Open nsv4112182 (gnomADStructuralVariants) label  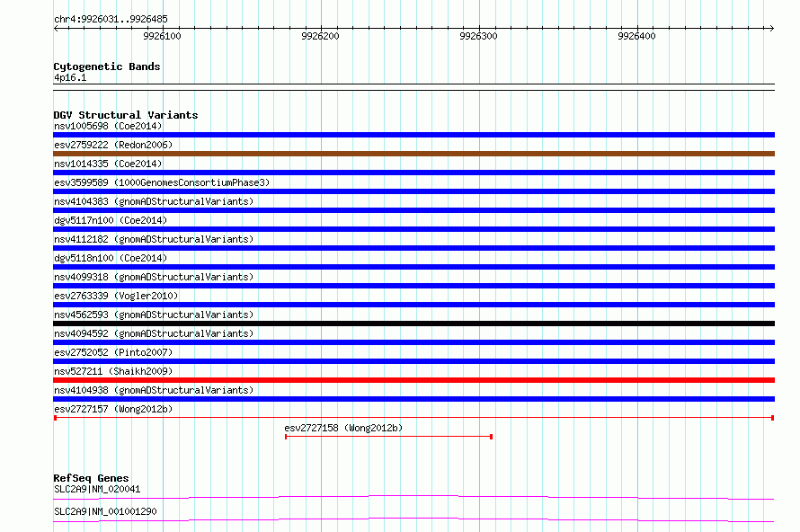(x=154, y=239)
